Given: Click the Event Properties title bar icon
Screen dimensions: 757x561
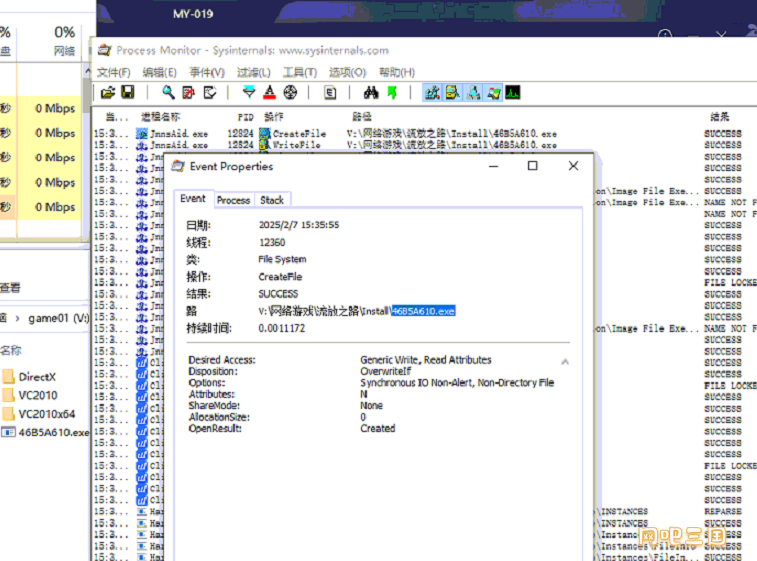Looking at the screenshot, I should pos(178,166).
